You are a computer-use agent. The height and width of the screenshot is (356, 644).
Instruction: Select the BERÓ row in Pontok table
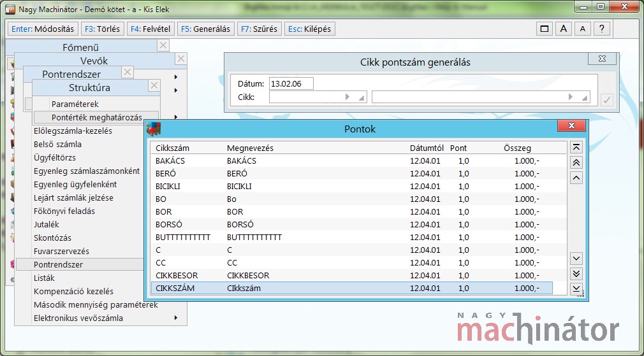click(352, 173)
